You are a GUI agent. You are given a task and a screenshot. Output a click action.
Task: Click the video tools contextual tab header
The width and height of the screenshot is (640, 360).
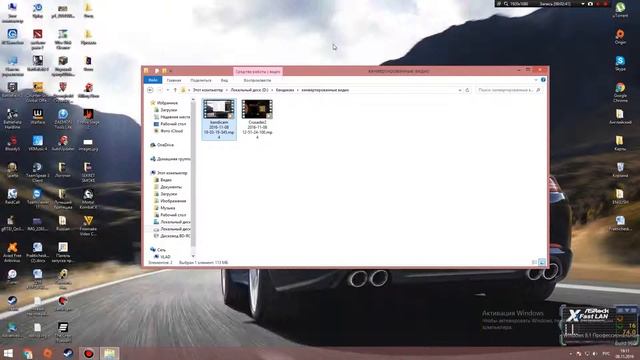pos(258,71)
